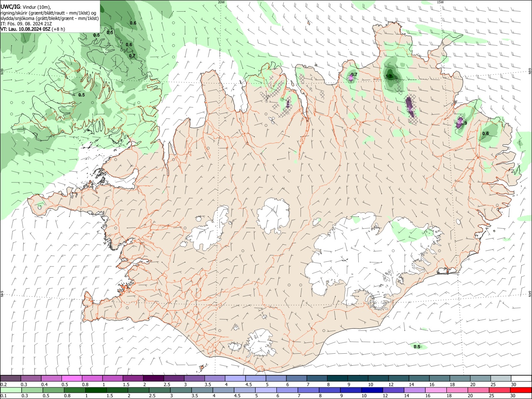Viewport: 532px width, 399px height.
Task: Click the white Hofsjökull glacier in central Iceland
Action: [273, 216]
